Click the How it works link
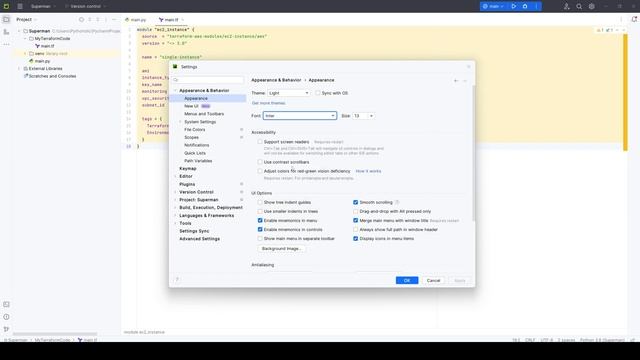640x360 pixels. [x=368, y=171]
